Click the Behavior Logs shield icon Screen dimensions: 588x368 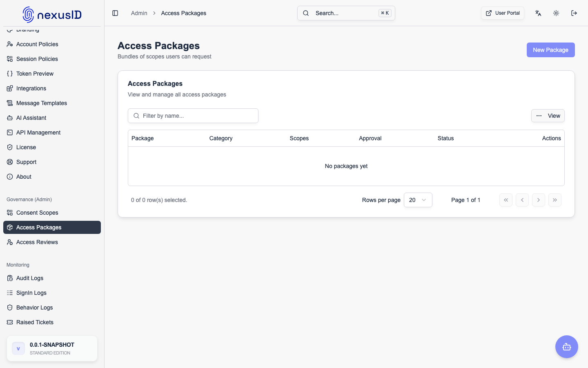[x=10, y=307]
